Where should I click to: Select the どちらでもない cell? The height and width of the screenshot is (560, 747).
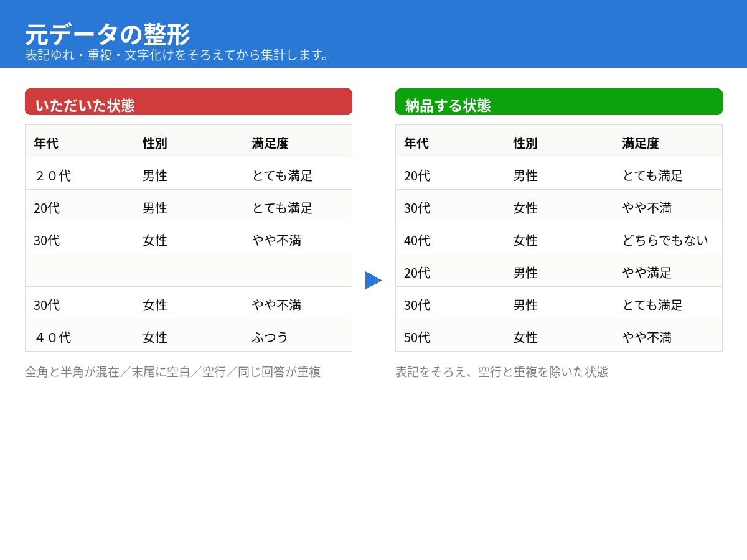coord(665,240)
